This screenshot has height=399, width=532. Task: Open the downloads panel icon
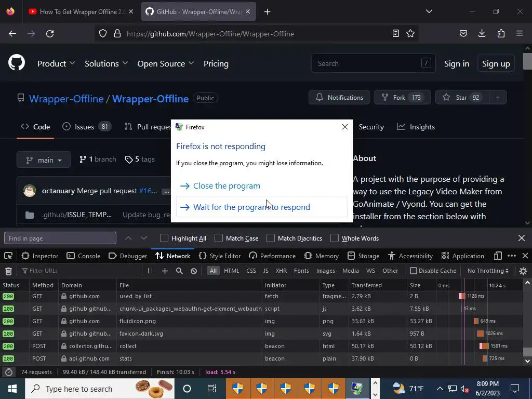pos(482,33)
